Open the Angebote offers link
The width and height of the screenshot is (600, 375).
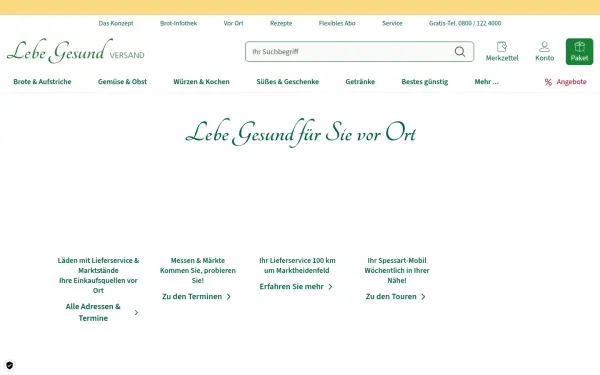coord(571,82)
